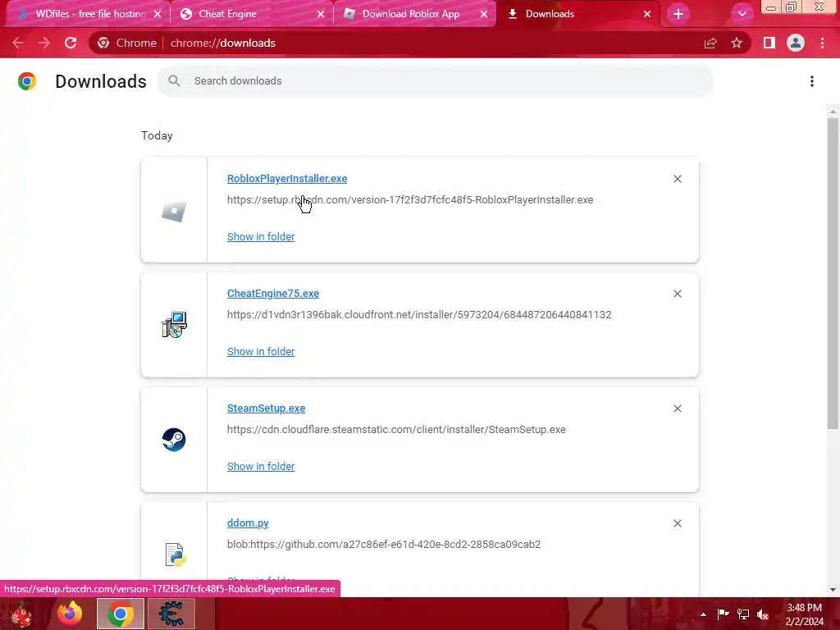This screenshot has height=630, width=840.
Task: Click the Chrome logo beside Downloads
Action: click(27, 81)
